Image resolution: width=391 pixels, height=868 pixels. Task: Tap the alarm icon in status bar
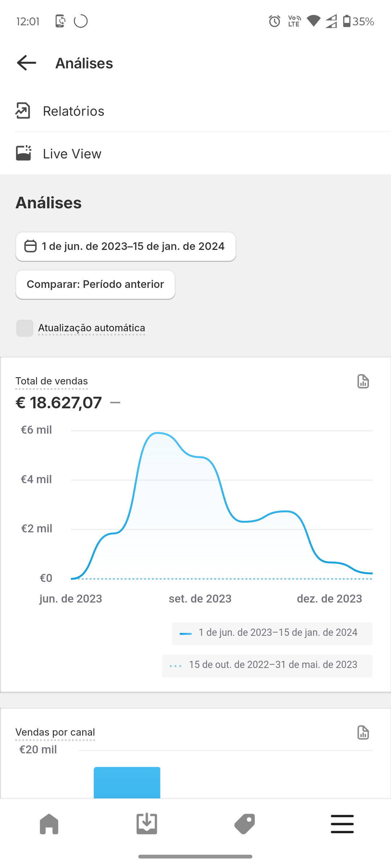point(274,21)
